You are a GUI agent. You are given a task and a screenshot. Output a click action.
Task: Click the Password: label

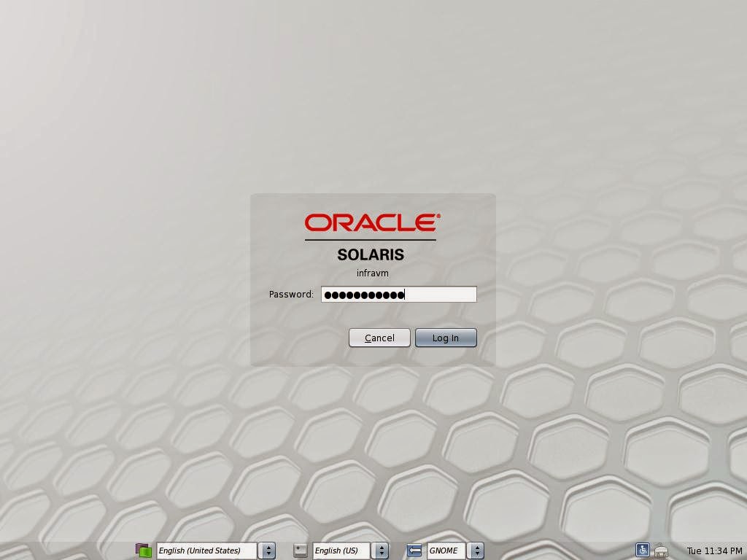pos(291,295)
